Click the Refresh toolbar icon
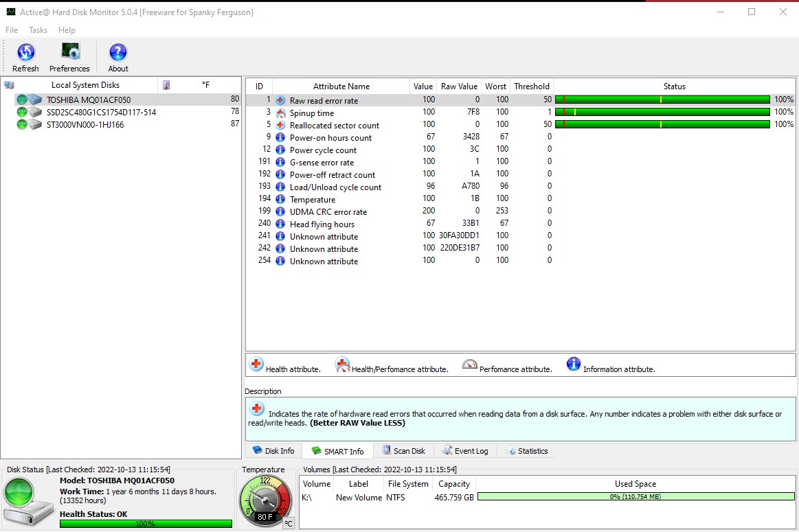The width and height of the screenshot is (799, 532). [x=25, y=53]
